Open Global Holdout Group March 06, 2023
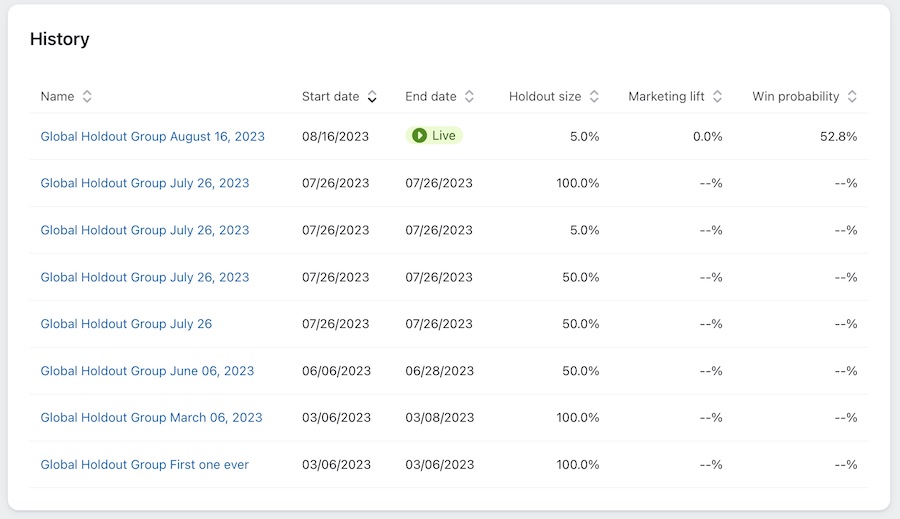900x519 pixels. pyautogui.click(x=151, y=418)
